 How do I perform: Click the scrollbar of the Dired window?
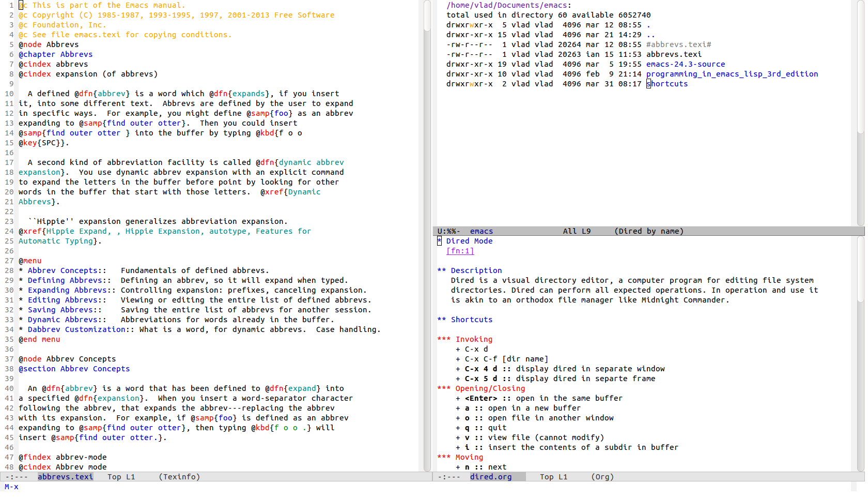[861, 113]
